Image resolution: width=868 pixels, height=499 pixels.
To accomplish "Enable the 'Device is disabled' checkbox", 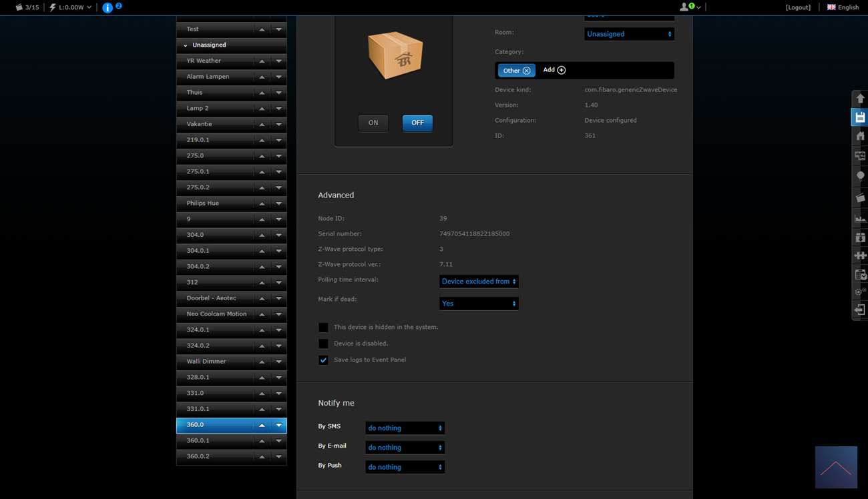I will [323, 344].
